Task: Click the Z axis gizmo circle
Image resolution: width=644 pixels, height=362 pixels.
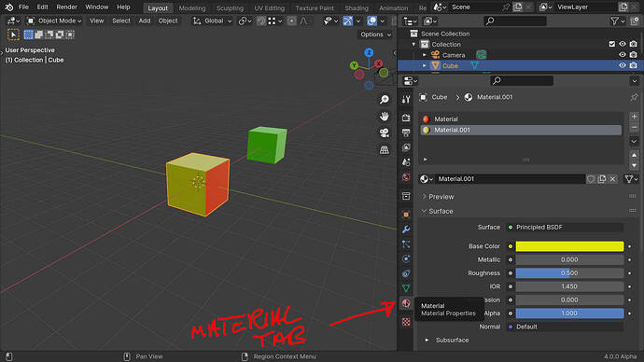Action: coord(369,52)
